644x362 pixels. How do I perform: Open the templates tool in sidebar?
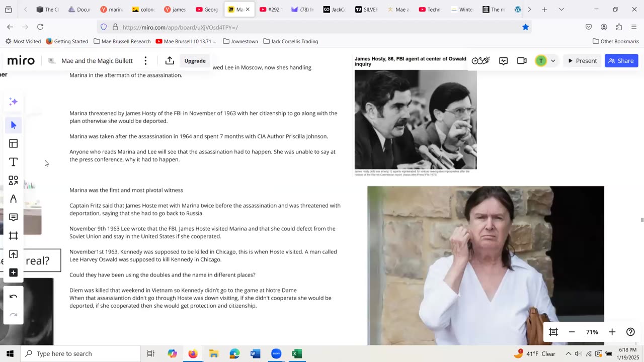pyautogui.click(x=14, y=144)
